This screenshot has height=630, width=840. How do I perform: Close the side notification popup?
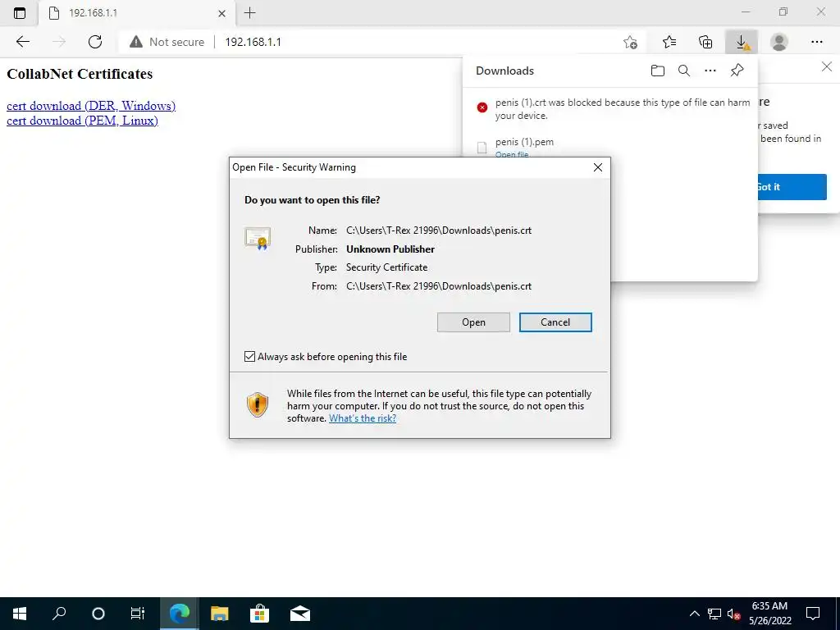pos(827,67)
